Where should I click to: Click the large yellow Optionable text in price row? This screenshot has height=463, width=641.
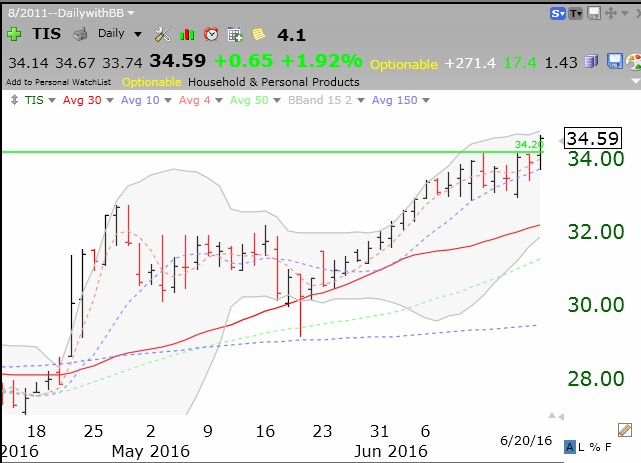coord(403,64)
